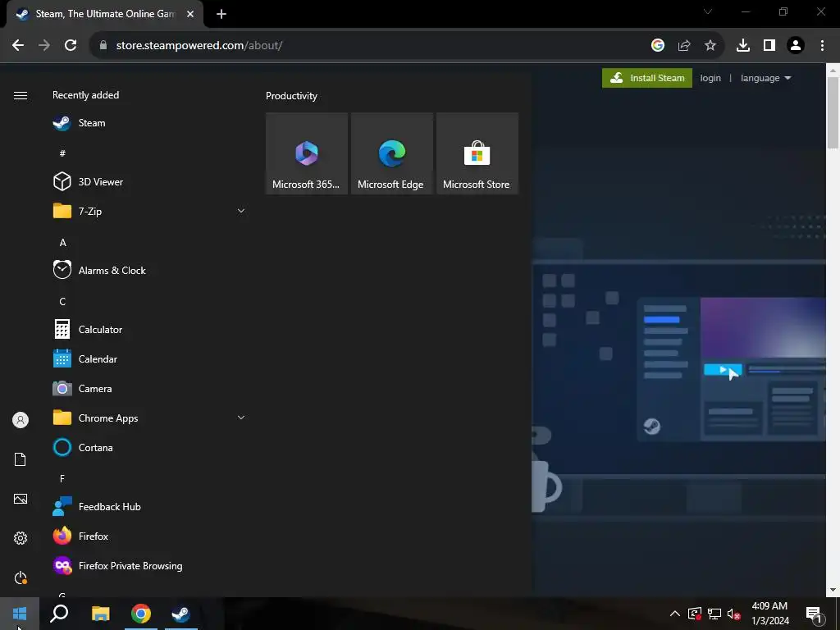
Task: Reload the Steam page
Action: point(71,46)
